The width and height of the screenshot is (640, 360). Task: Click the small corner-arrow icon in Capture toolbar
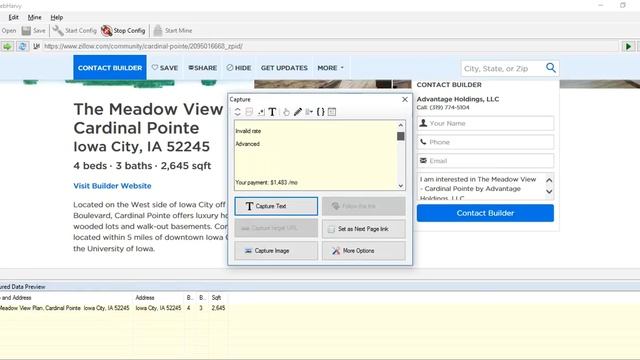click(261, 112)
